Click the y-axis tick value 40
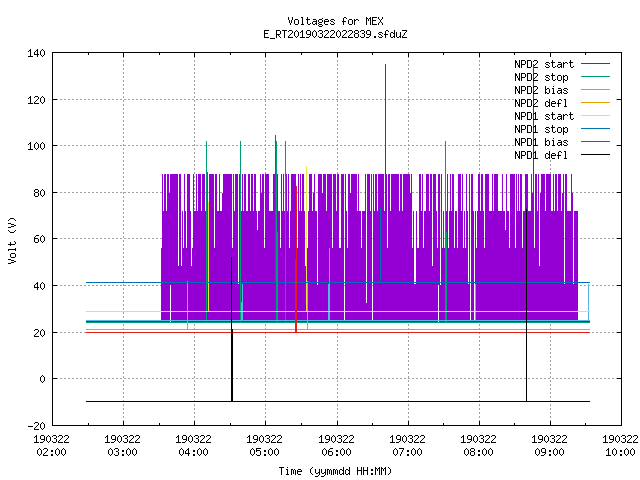640x480 pixels. (39, 286)
